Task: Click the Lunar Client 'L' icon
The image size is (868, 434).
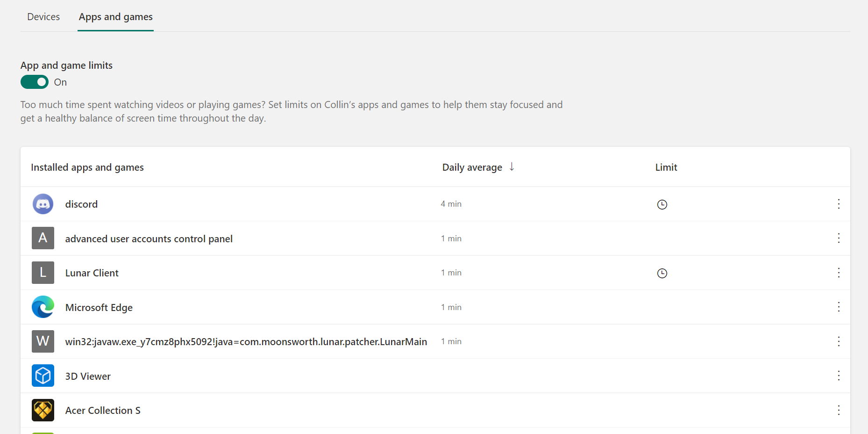Action: (x=43, y=273)
